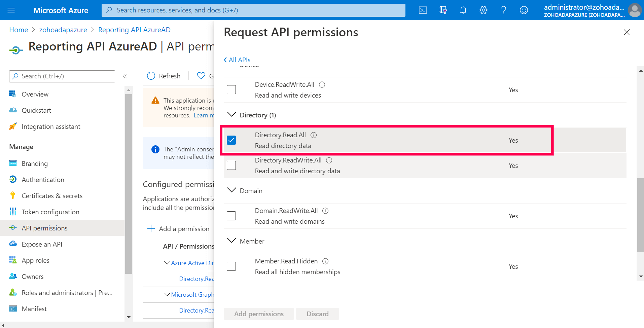This screenshot has height=328, width=644.
Task: Collapse the Domain permission group
Action: click(232, 191)
